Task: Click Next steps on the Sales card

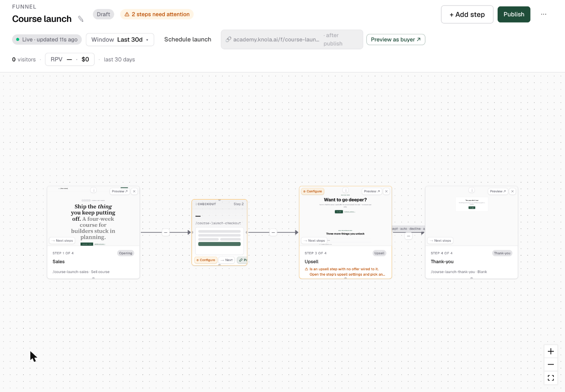Action: click(x=62, y=240)
